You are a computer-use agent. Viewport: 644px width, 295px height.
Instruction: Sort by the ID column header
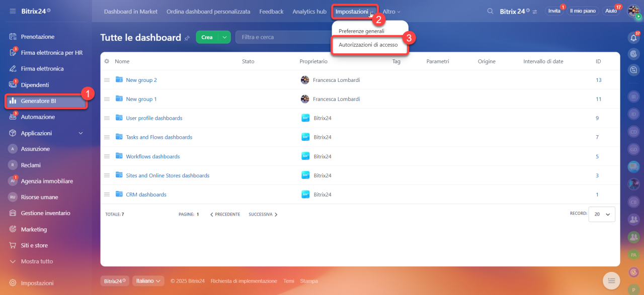pyautogui.click(x=598, y=61)
